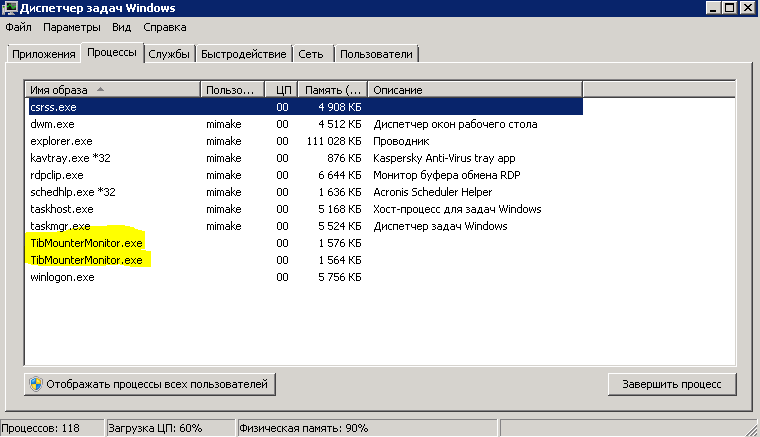The width and height of the screenshot is (760, 437).
Task: Sort by ЦП column header
Action: 281,90
